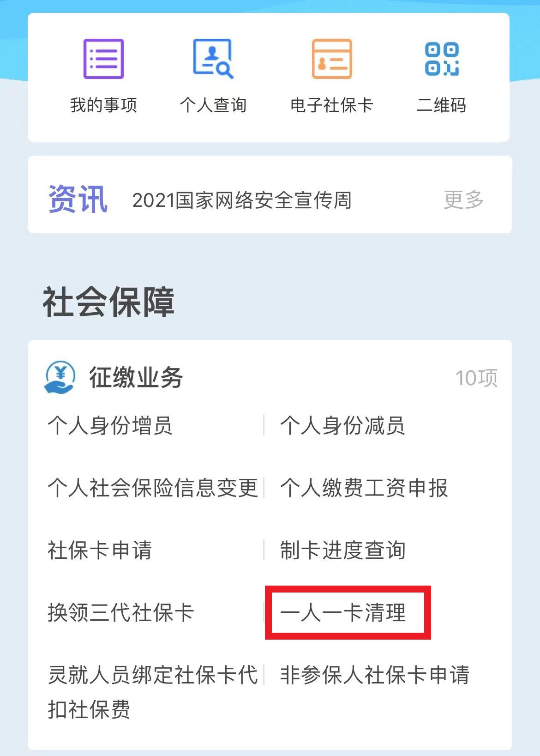The image size is (540, 756).
Task: Open 个人社会保险信息变更
Action: coord(153,488)
